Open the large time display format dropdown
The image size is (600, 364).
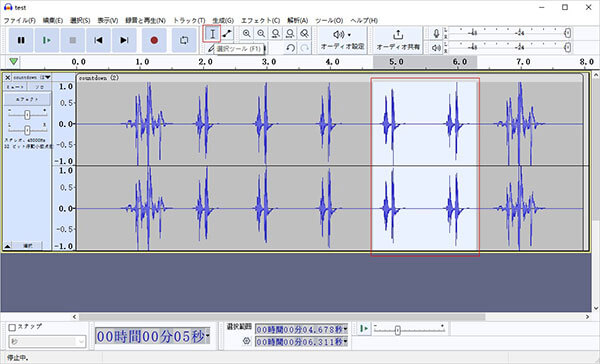tap(208, 336)
